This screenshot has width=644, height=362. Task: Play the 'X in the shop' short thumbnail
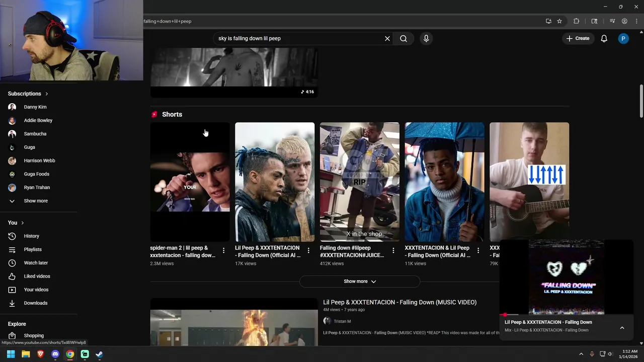(360, 182)
